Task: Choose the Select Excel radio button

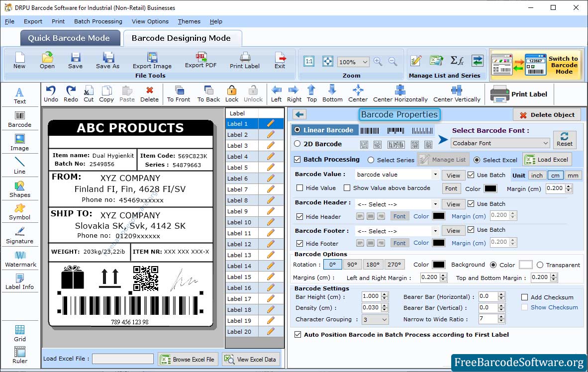Action: [477, 160]
